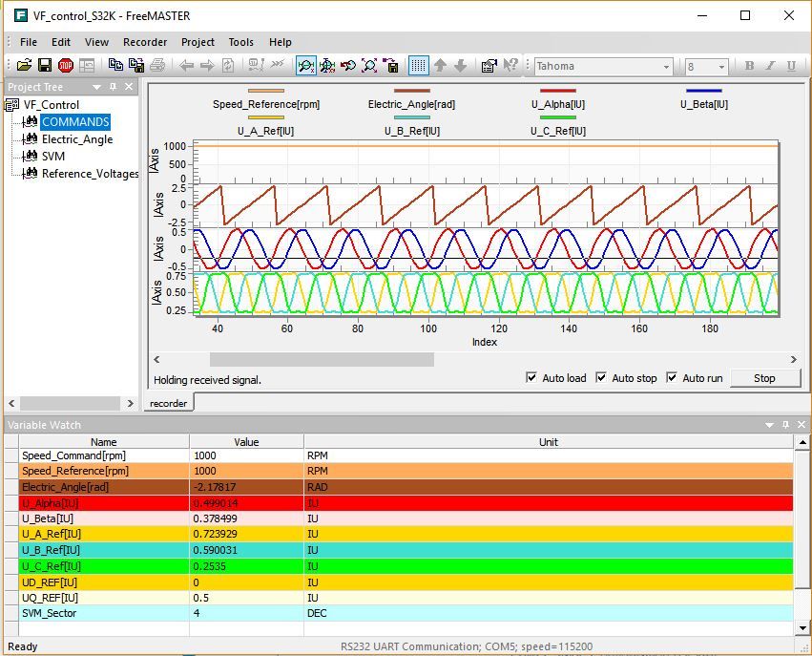
Task: Click the Paste special toolbar icon
Action: [x=136, y=65]
